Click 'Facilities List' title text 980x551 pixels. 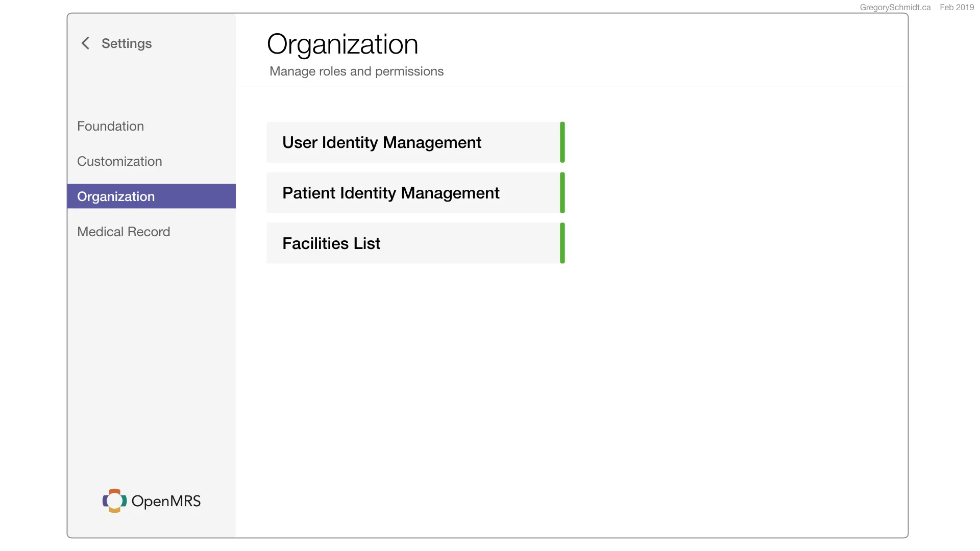pos(331,243)
